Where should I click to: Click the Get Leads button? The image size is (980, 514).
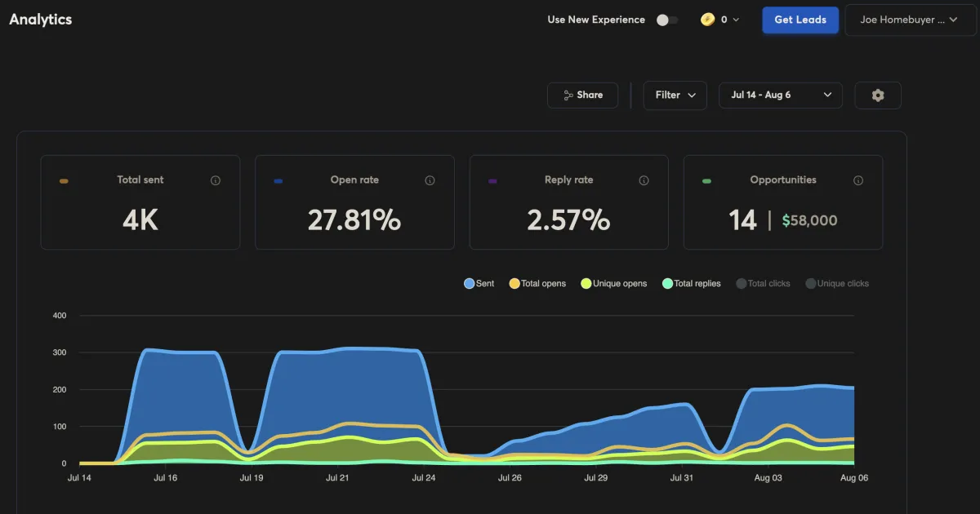pyautogui.click(x=800, y=20)
